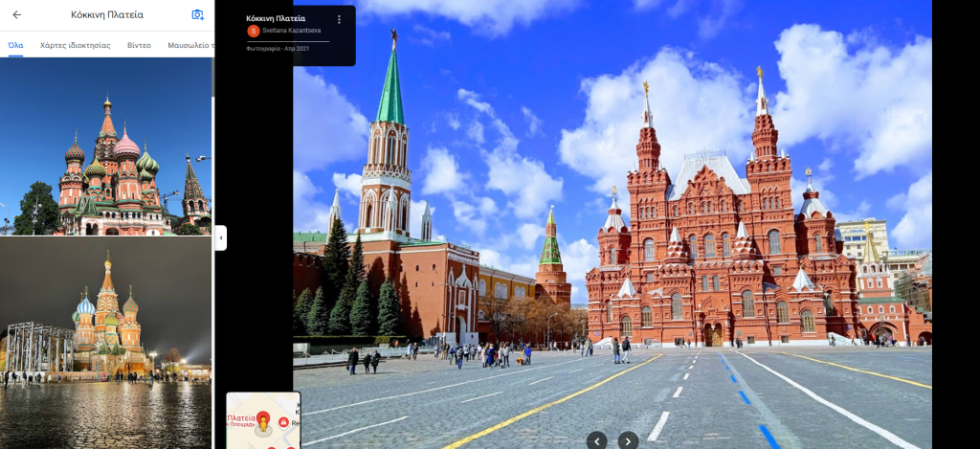Click the Κόκκινη Πλατεία title in info card
The image size is (980, 449).
point(276,18)
